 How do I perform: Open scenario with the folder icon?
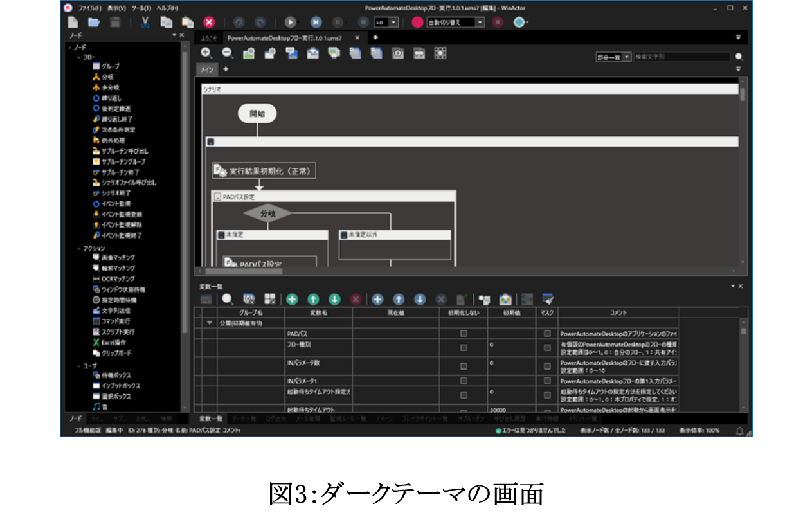[x=94, y=22]
